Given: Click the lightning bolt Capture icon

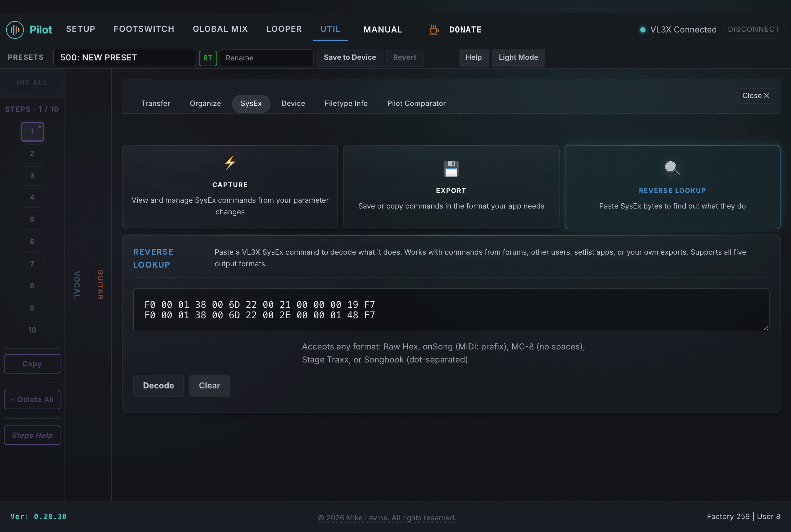Looking at the screenshot, I should coord(230,163).
